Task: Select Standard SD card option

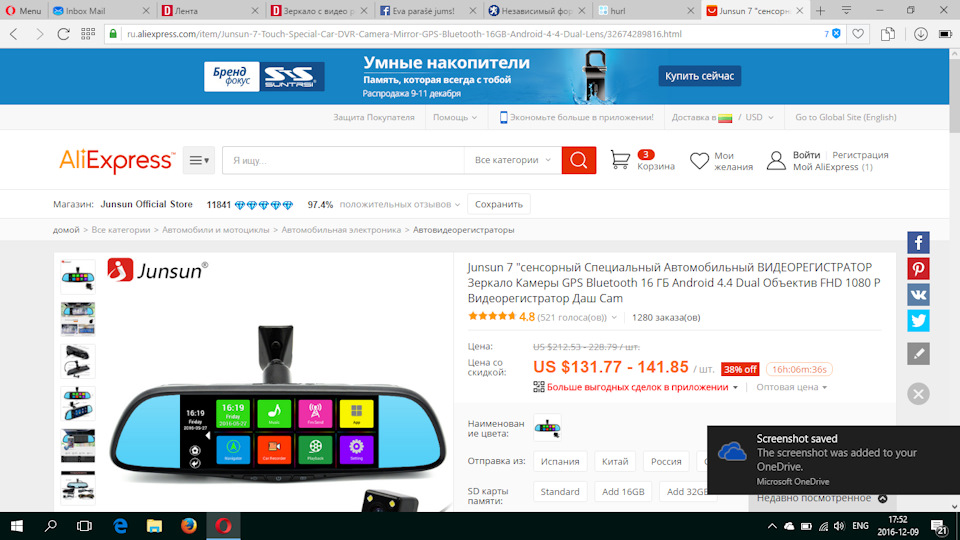Action: click(560, 492)
